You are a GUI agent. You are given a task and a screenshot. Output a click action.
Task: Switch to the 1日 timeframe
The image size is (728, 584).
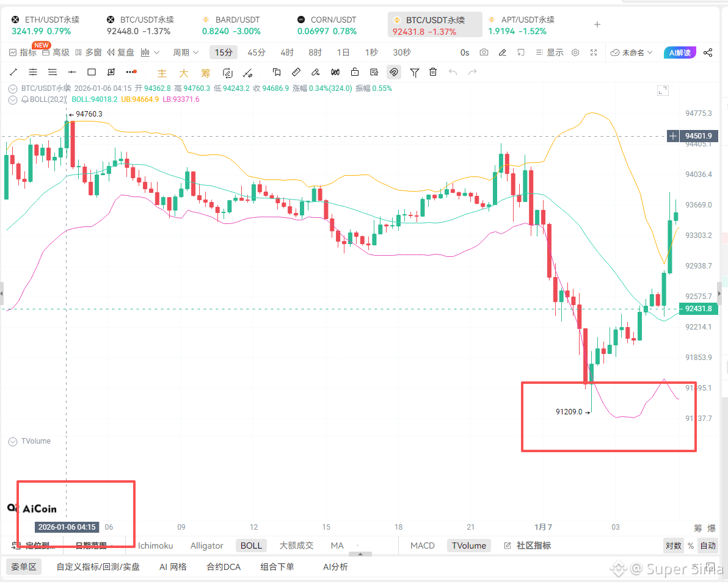343,52
